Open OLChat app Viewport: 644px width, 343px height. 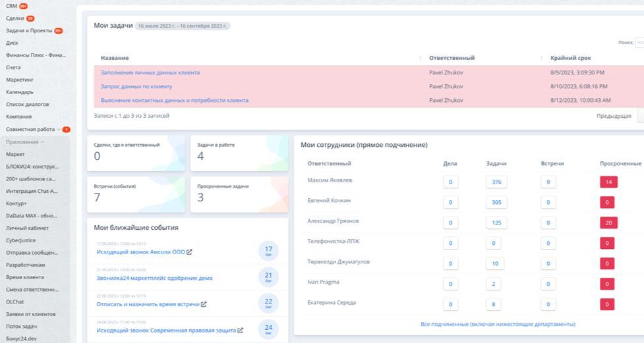coord(15,302)
